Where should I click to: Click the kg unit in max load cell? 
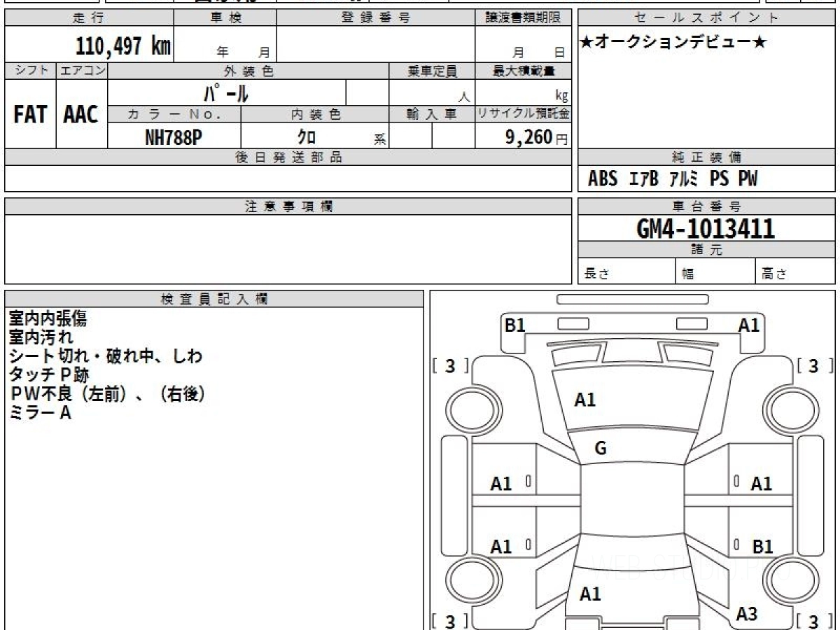pyautogui.click(x=561, y=97)
